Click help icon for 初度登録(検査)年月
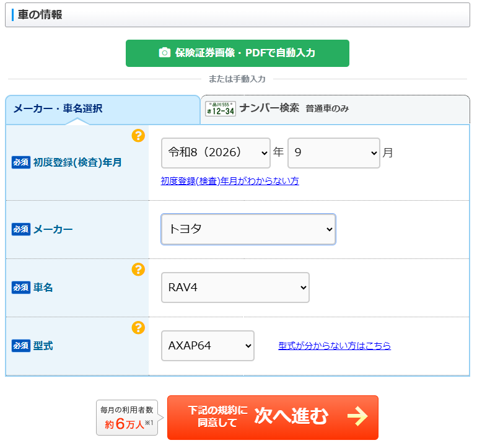This screenshot has height=448, width=477. pyautogui.click(x=138, y=136)
